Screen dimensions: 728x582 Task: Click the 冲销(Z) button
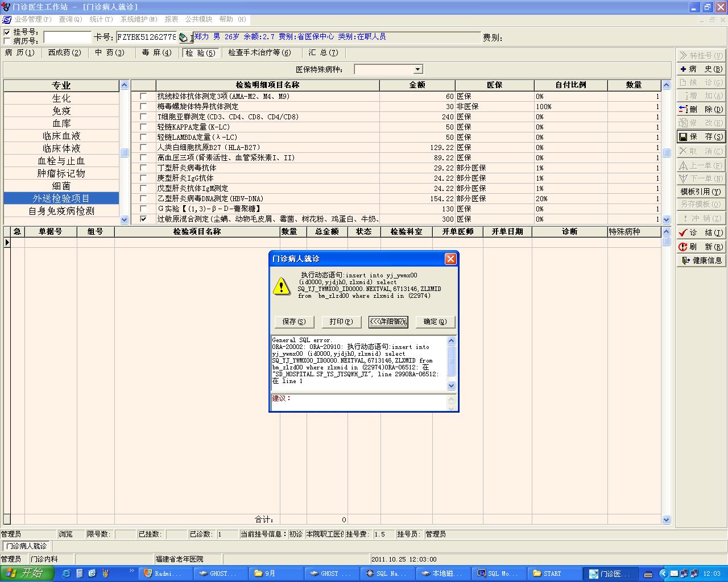(x=701, y=218)
